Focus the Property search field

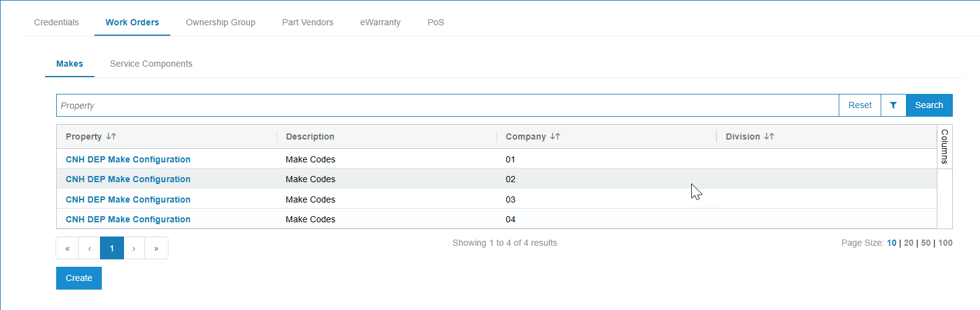click(447, 105)
